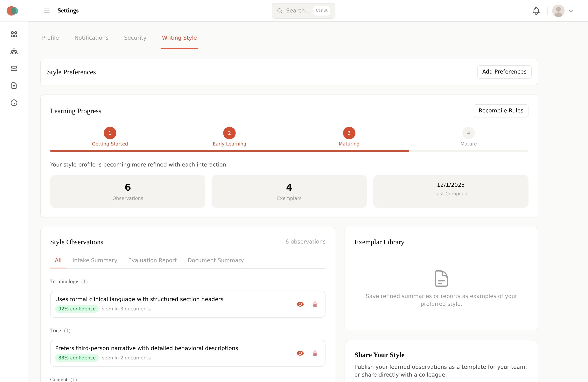Click the search magnifier in the search bar
The image size is (588, 382).
coord(280,11)
